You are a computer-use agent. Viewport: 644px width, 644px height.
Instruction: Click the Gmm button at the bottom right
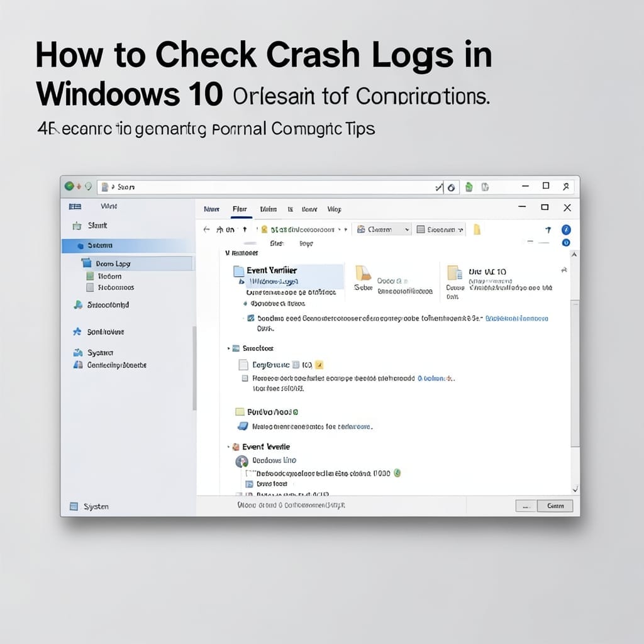point(555,506)
